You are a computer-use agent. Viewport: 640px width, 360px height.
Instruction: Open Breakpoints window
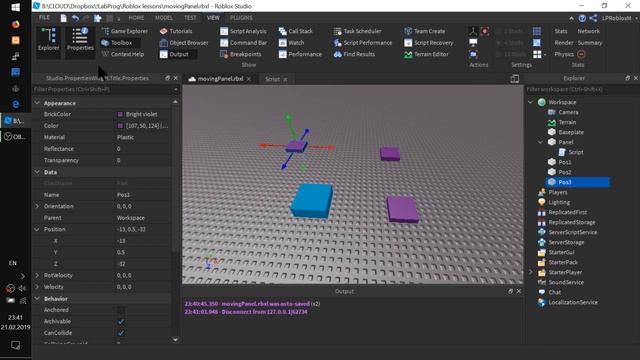[x=240, y=54]
